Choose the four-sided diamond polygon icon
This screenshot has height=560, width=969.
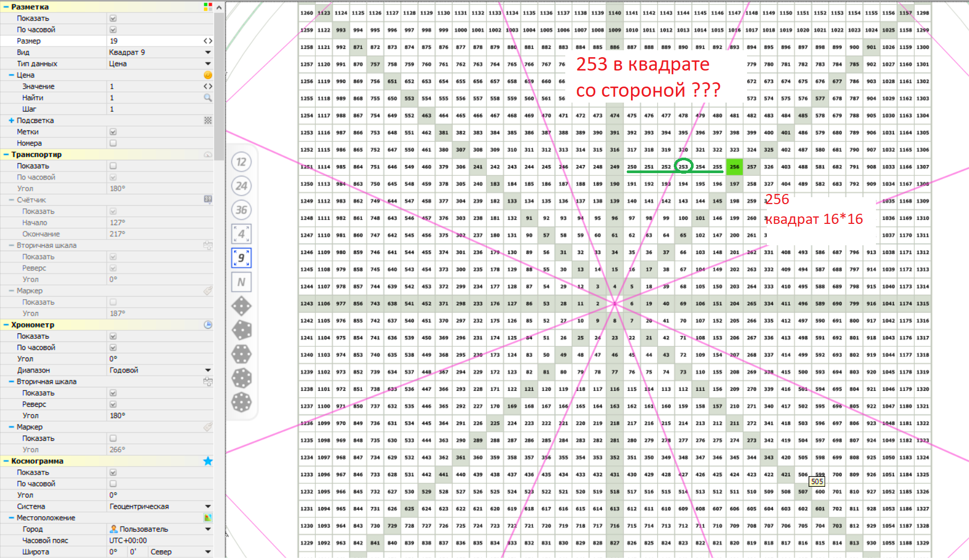(241, 306)
